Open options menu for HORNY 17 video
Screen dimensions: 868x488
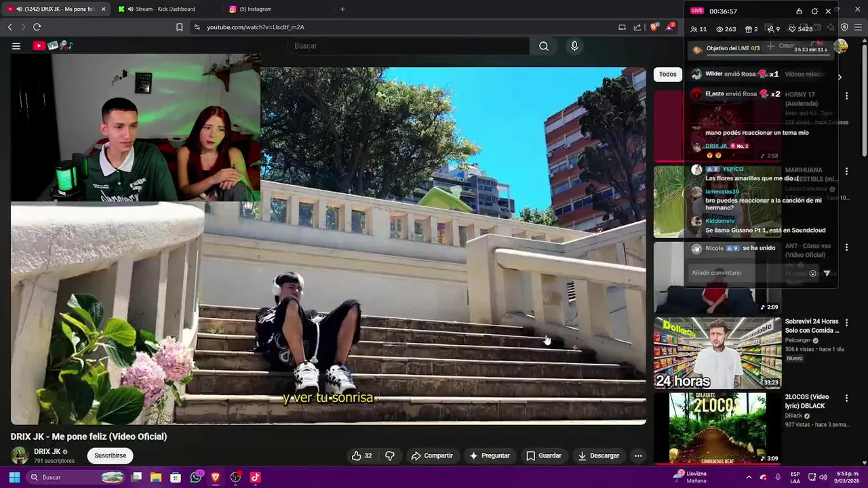(846, 96)
